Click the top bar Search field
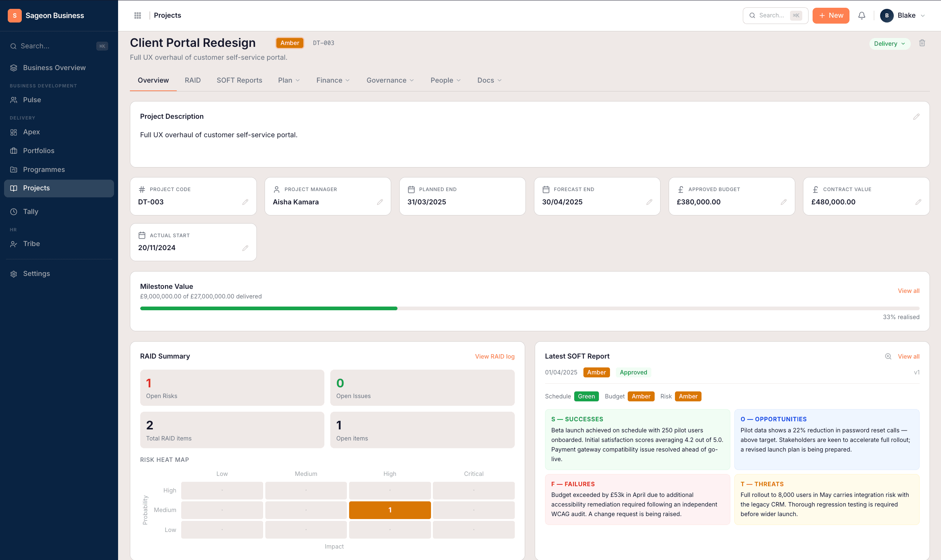The image size is (941, 560). coord(775,15)
